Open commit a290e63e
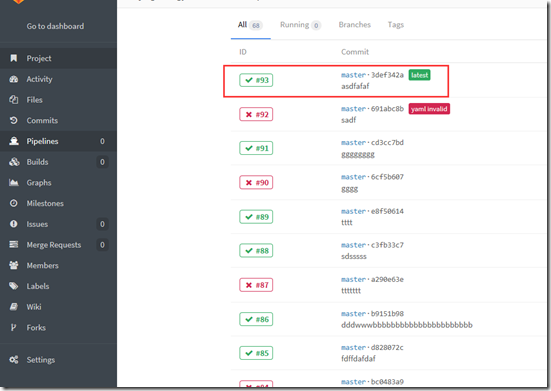 [387, 279]
